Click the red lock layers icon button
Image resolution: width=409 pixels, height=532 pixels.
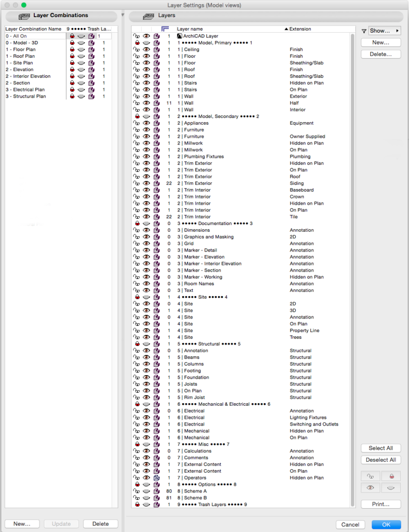point(391,476)
